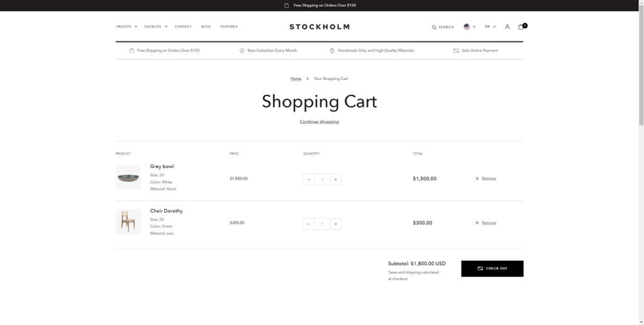Decrease Chair Dorothy quantity with minus
The image size is (644, 325).
coord(309,224)
